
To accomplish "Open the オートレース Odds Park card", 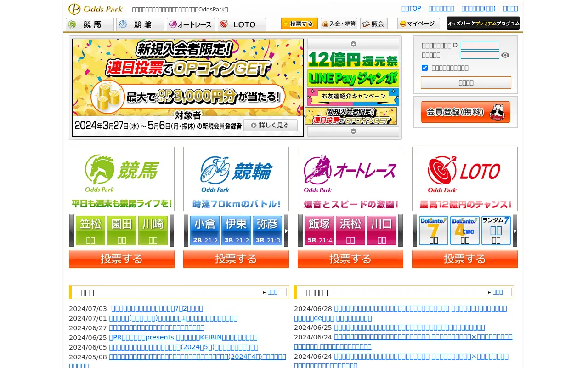I will click(351, 179).
